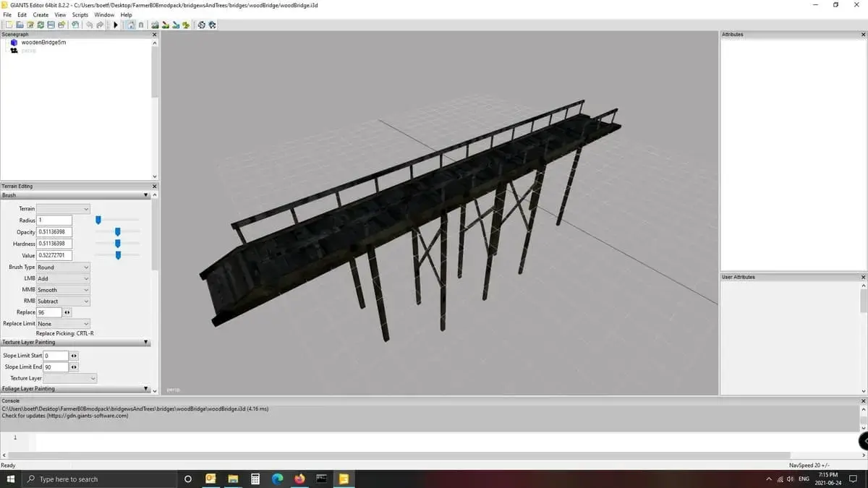The height and width of the screenshot is (488, 868).
Task: Open the Replace Limit dropdown
Action: 63,323
